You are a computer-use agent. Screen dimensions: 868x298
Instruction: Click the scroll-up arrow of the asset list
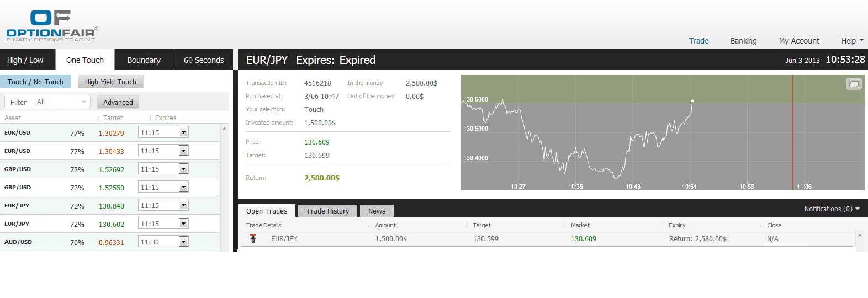click(224, 129)
